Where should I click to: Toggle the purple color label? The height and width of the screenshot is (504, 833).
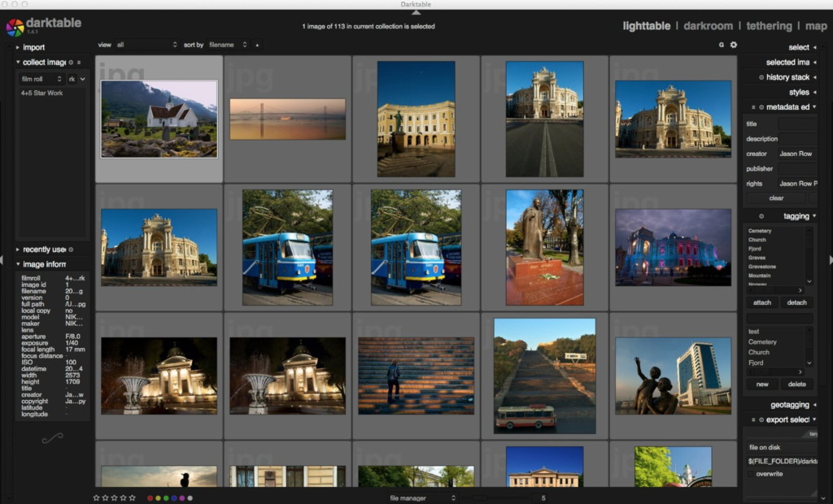tap(182, 498)
